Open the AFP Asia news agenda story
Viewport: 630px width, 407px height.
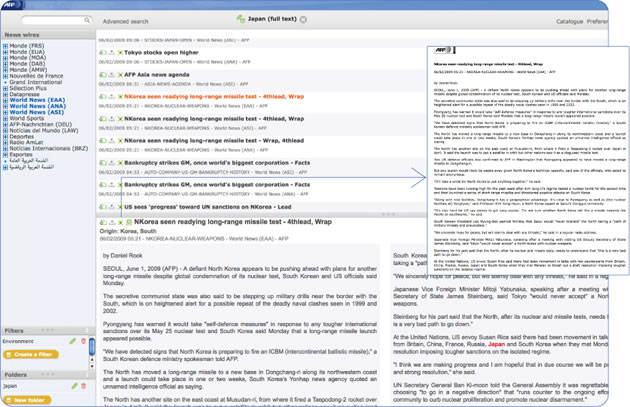[x=157, y=75]
